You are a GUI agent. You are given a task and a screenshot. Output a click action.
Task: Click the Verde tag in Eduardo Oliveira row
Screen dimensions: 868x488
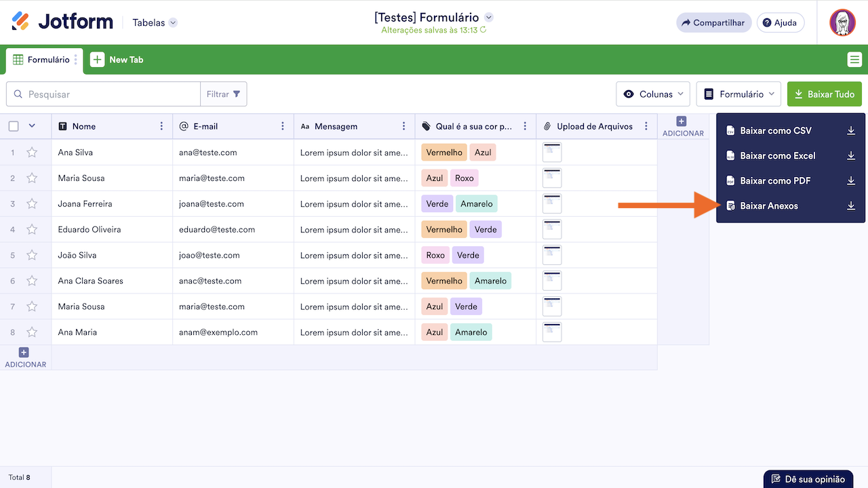tap(486, 230)
